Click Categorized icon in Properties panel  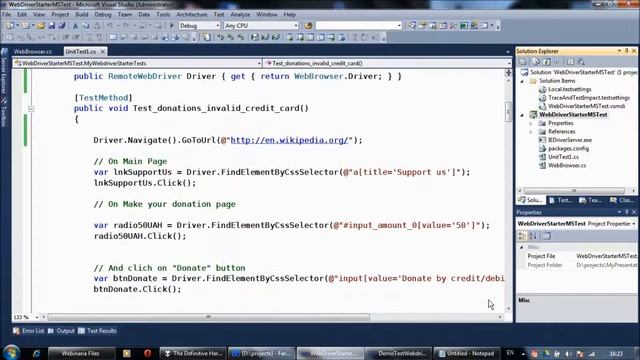(522, 236)
